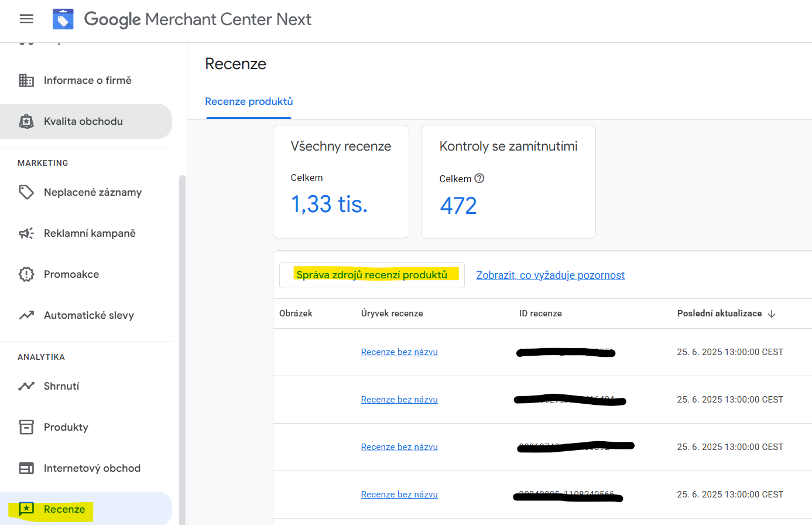Open Automatické slevy section
Viewport: 812px width, 525px height.
(86, 315)
